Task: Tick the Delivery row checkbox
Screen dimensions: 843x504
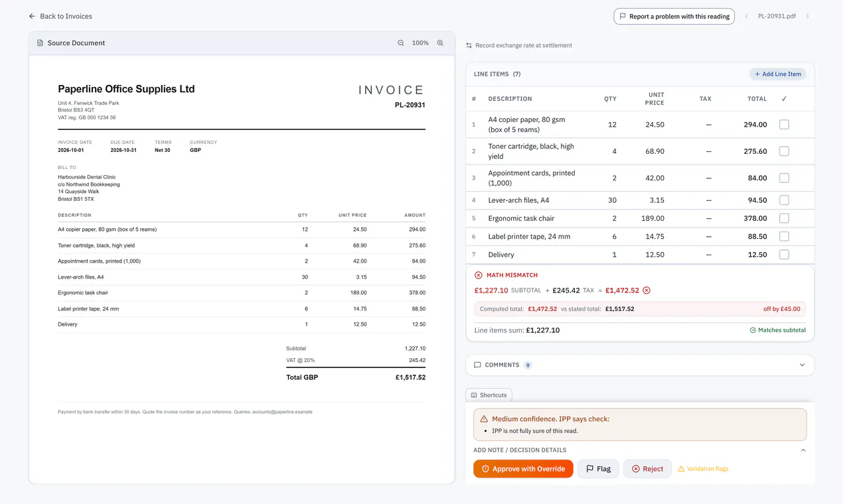Action: click(784, 255)
